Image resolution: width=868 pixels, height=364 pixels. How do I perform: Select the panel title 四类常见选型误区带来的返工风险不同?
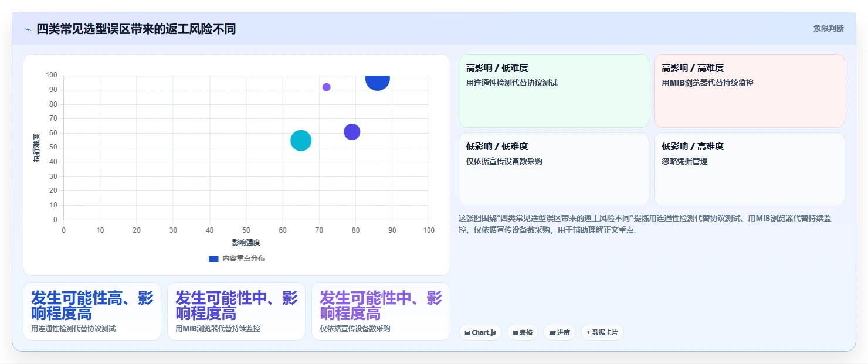[x=136, y=29]
